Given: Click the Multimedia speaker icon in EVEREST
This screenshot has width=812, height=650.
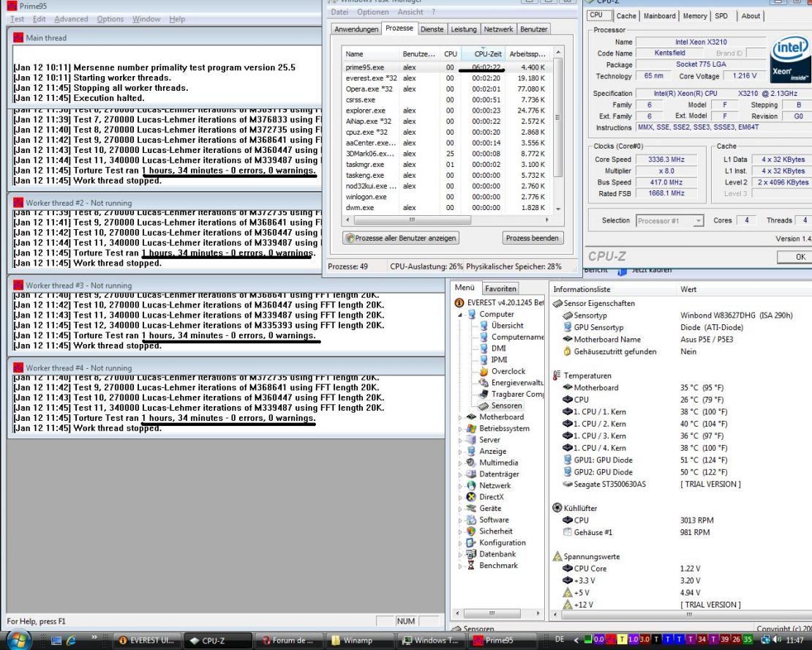Looking at the screenshot, I should click(471, 463).
